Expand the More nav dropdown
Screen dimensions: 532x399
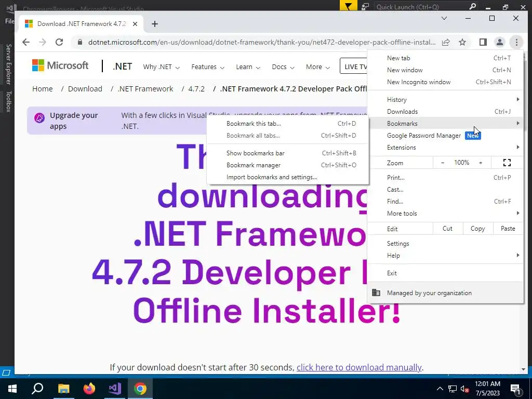317,67
